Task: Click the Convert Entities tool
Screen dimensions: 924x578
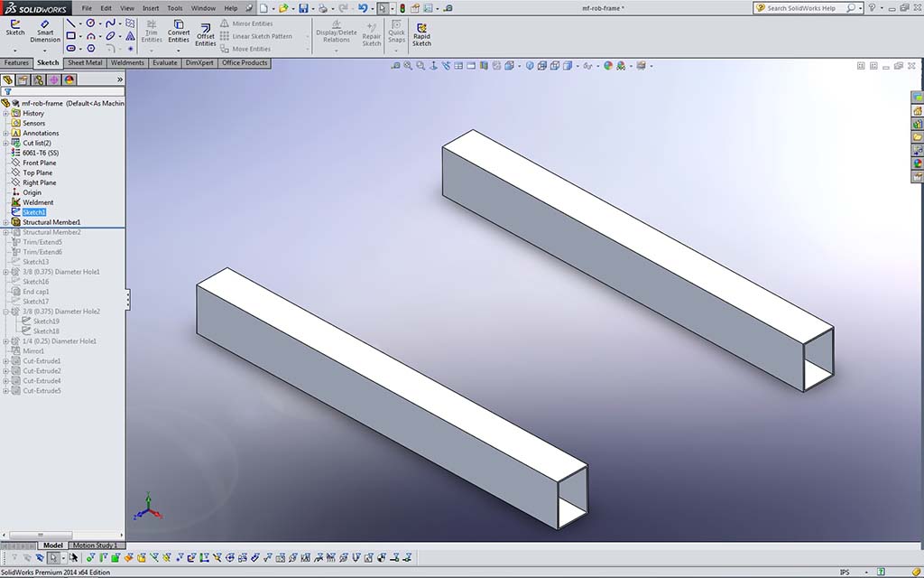Action: pos(179,31)
